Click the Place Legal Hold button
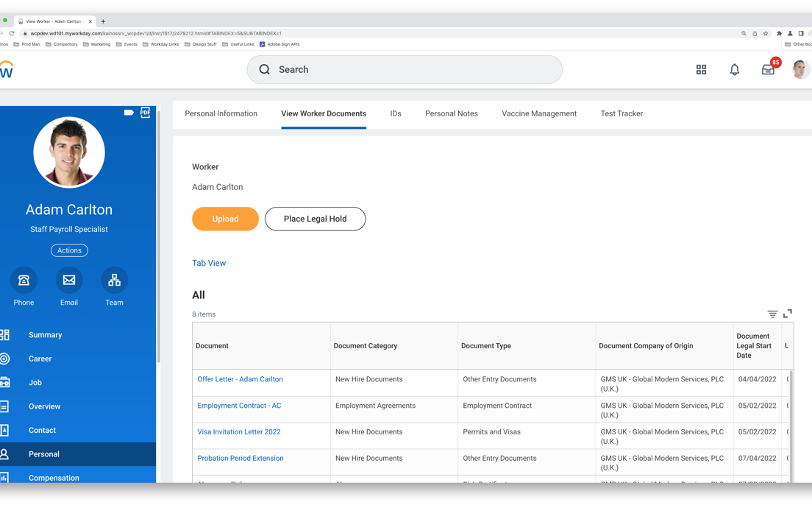This screenshot has width=812, height=508. click(315, 219)
